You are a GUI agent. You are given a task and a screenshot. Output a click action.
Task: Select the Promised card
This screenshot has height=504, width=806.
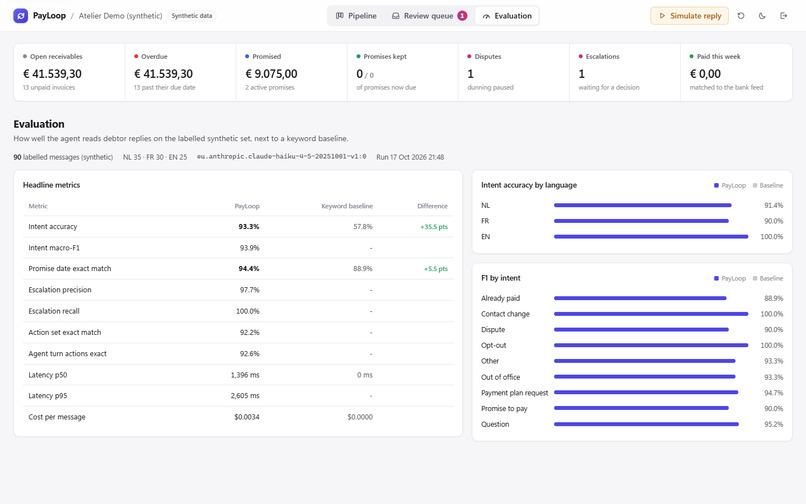point(291,72)
